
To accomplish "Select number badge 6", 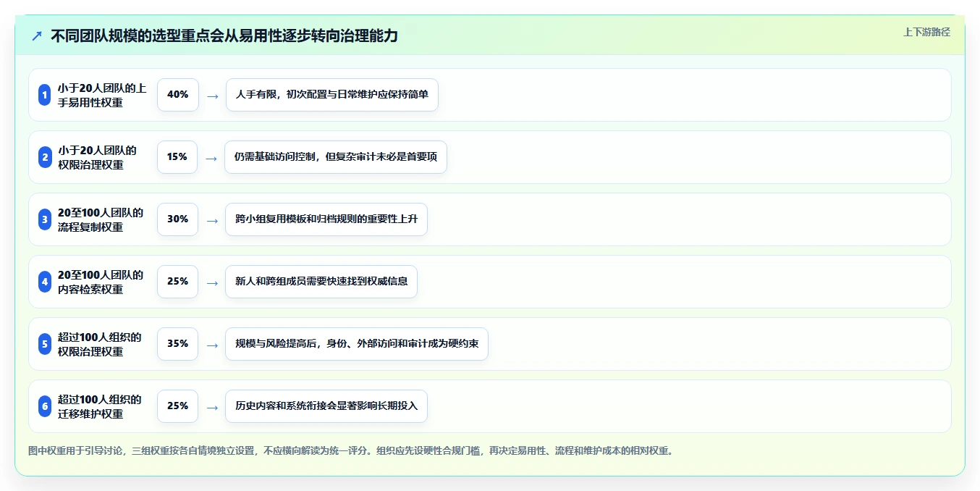I will point(45,406).
